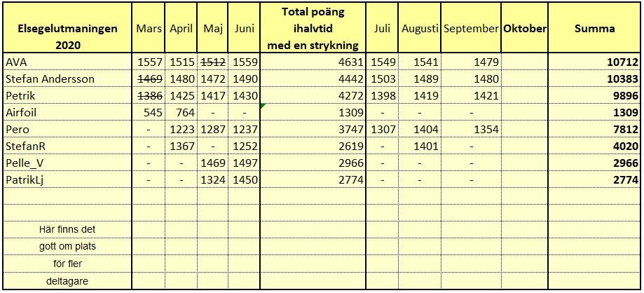Click Stefan Andersson's crossed-out Mars score 1469
This screenshot has height=293, width=644.
[x=149, y=79]
